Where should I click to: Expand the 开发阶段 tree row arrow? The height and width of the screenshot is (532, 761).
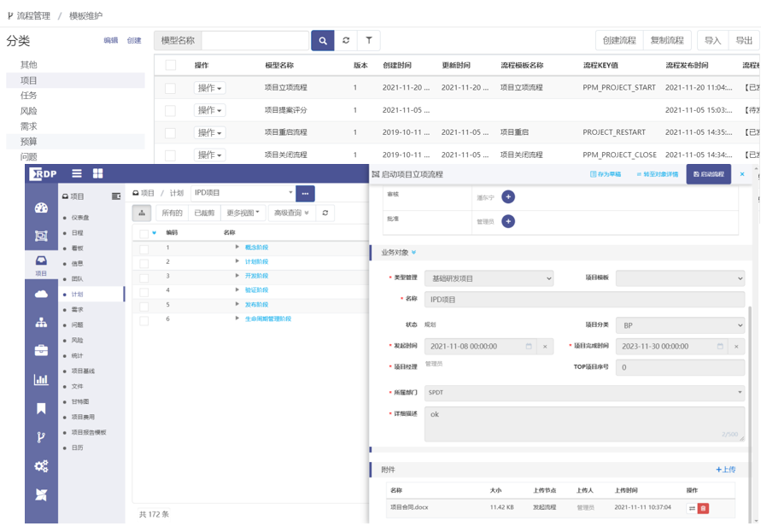coord(237,276)
